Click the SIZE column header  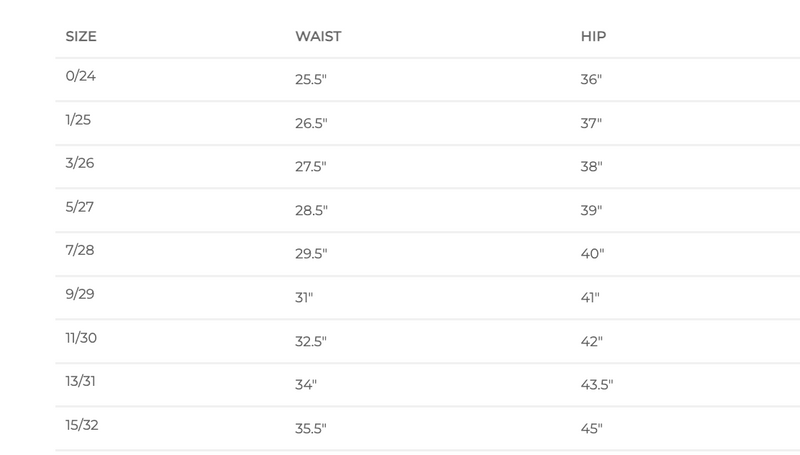(81, 37)
